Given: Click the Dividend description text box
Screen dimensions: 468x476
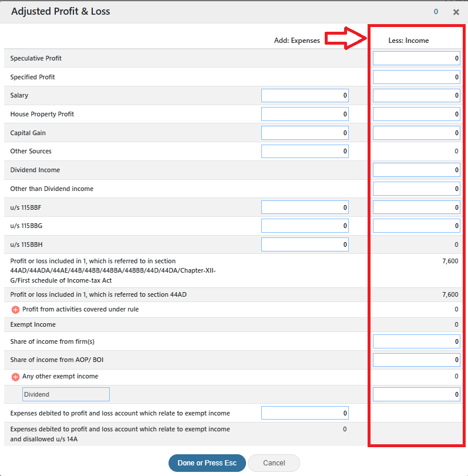Looking at the screenshot, I should [x=66, y=394].
